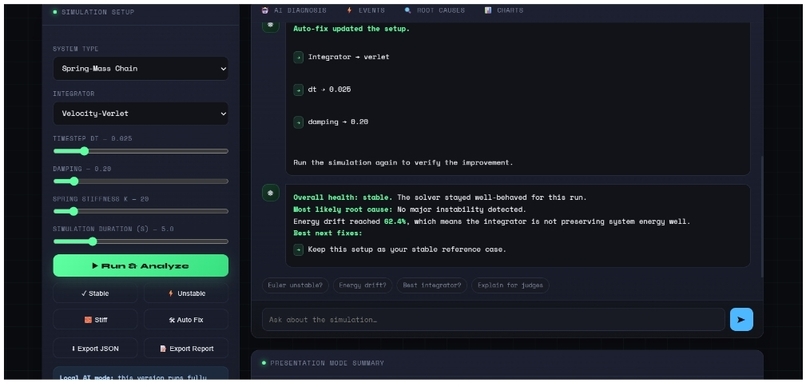Click the chart icon on Charts tab
The height and width of the screenshot is (387, 806).
pos(488,10)
